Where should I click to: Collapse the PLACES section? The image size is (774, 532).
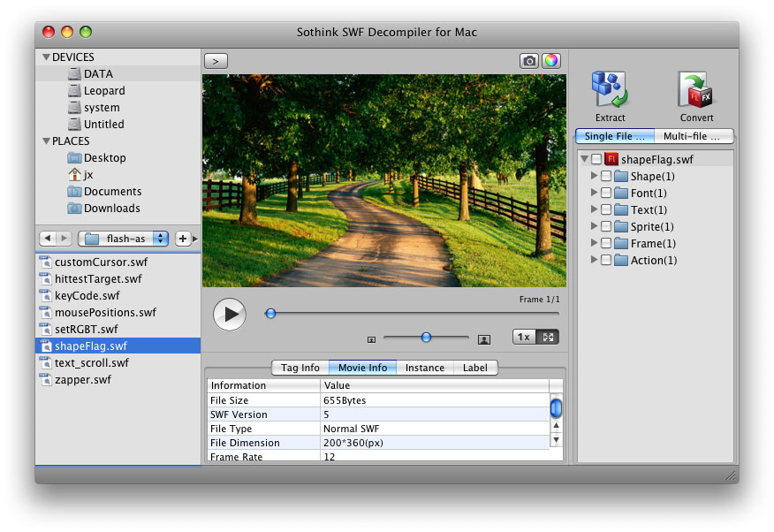click(47, 141)
